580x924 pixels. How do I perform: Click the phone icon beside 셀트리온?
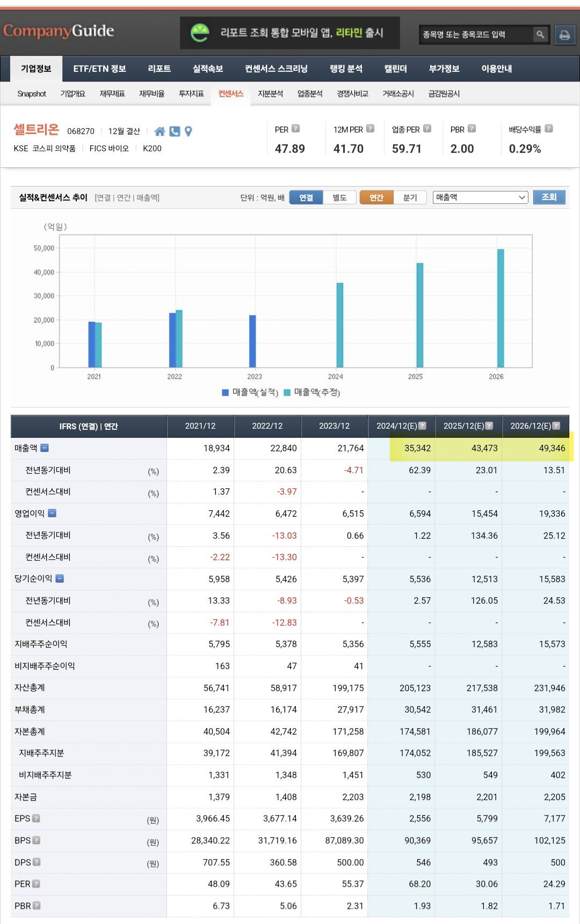(175, 131)
